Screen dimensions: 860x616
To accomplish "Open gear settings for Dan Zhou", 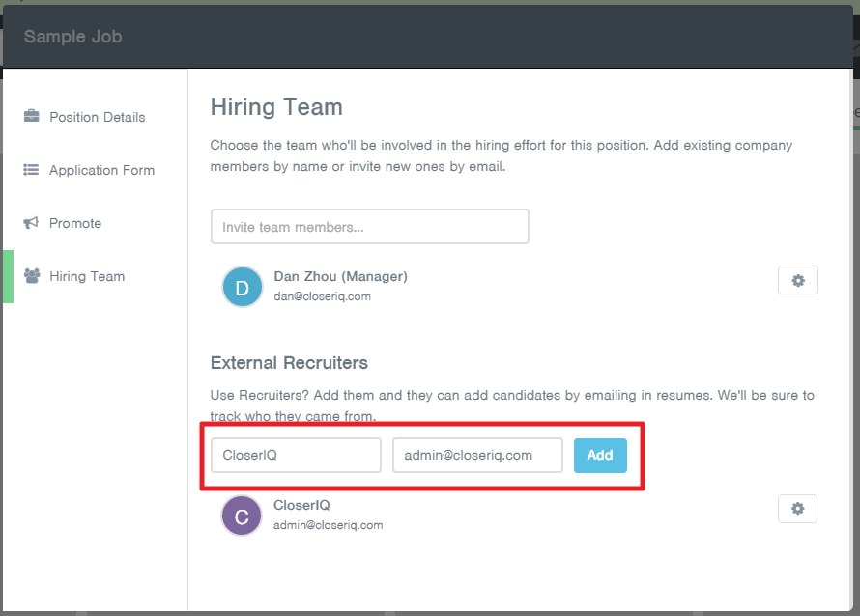I will [797, 280].
